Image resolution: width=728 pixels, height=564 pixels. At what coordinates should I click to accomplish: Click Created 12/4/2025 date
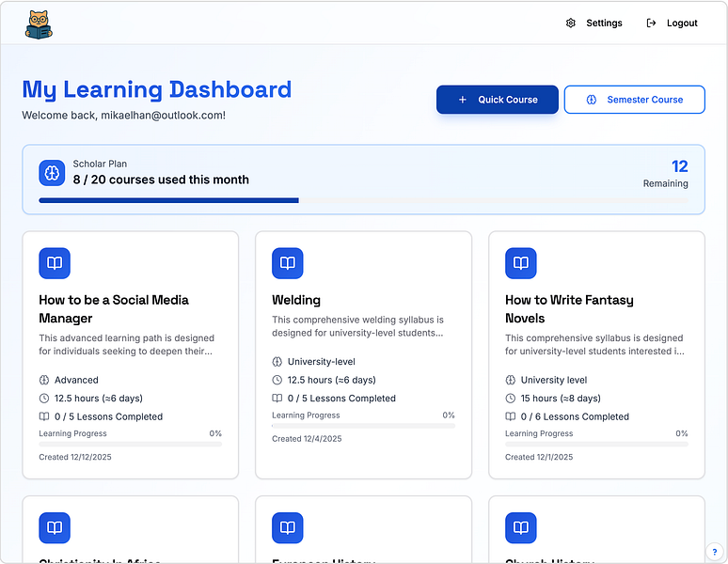(307, 439)
